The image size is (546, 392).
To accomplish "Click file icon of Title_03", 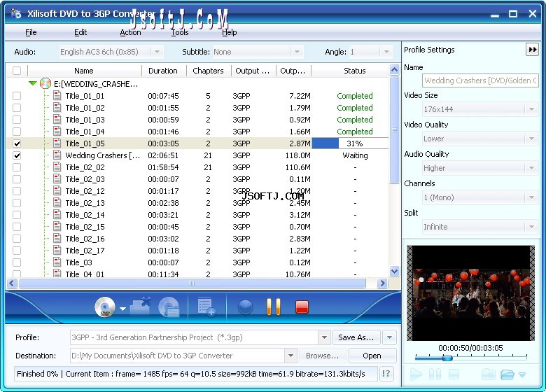I will coord(57,262).
